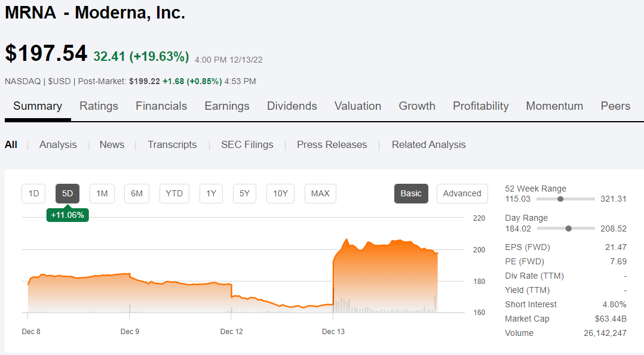Go to the Financials tab
The width and height of the screenshot is (644, 355).
(x=161, y=106)
